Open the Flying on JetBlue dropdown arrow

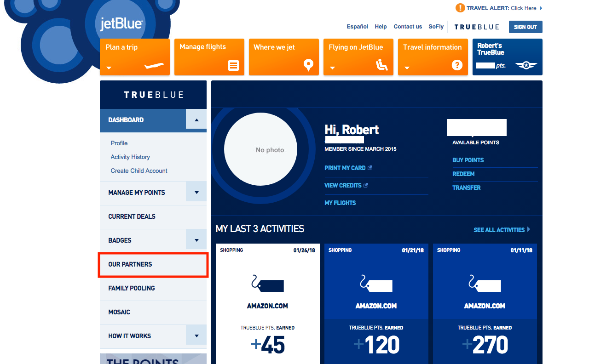(x=332, y=68)
